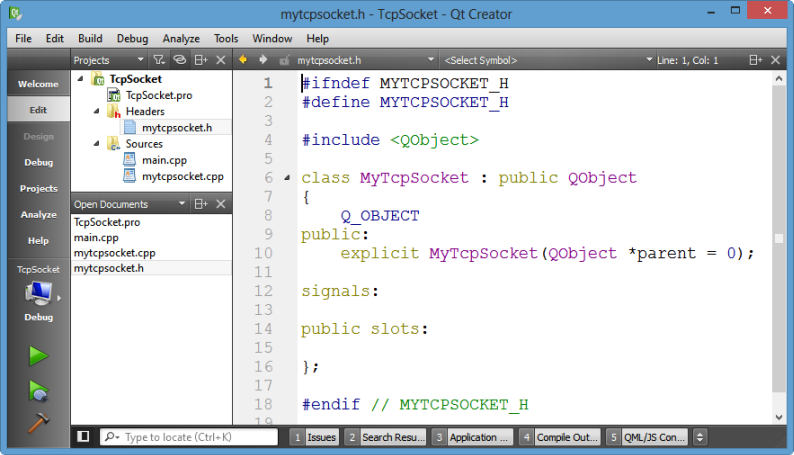Viewport: 794px width, 455px height.
Task: Split the Projects pane with split icon
Action: pyautogui.click(x=201, y=60)
